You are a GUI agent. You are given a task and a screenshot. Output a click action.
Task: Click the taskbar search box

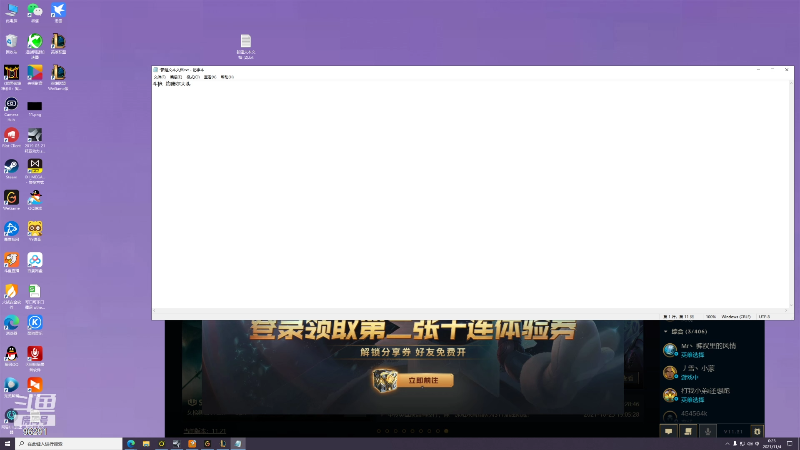69,444
